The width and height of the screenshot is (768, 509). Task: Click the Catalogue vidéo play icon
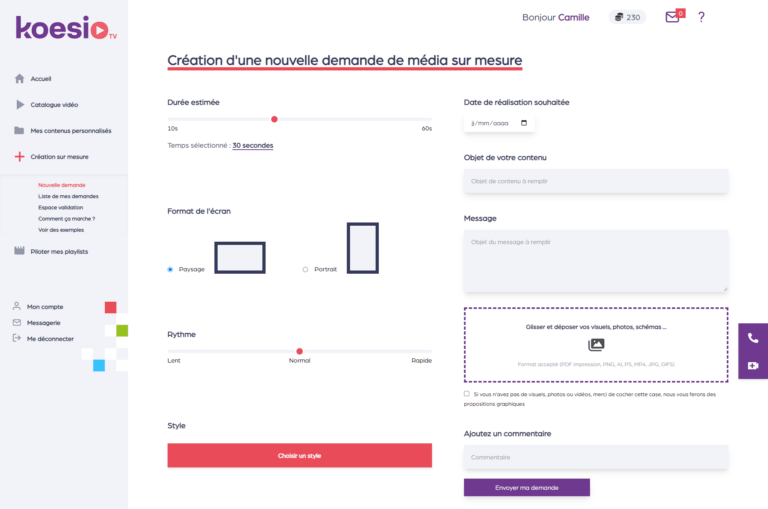pos(19,105)
